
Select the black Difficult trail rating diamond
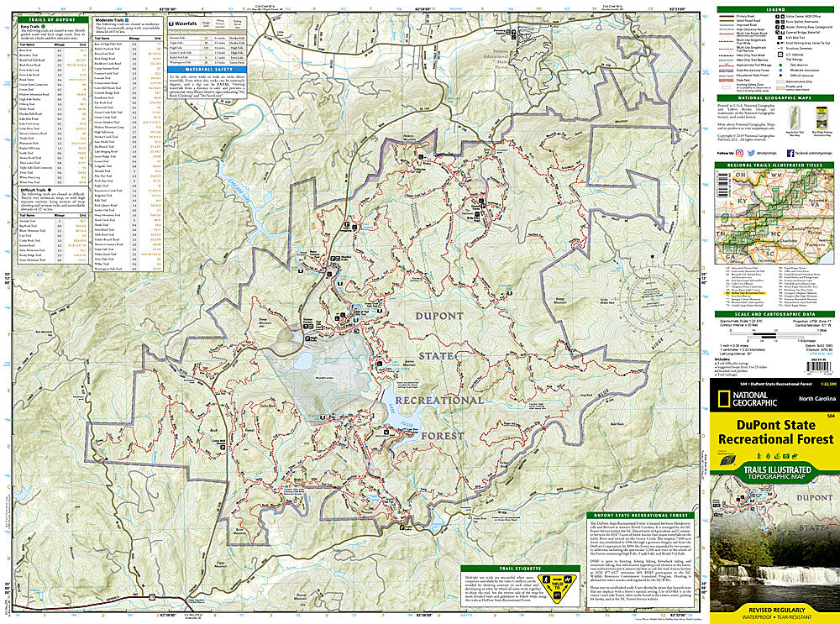click(x=780, y=75)
